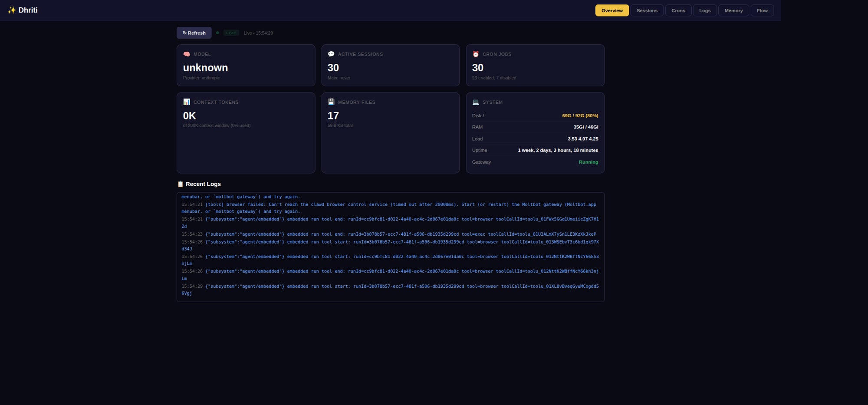
Task: Click the laptop System icon
Action: point(476,102)
